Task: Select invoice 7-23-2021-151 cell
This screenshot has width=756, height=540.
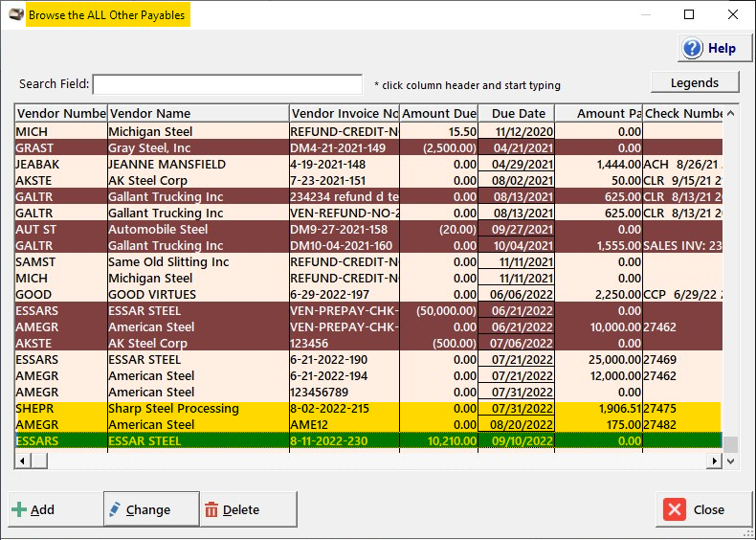Action: coord(345,181)
